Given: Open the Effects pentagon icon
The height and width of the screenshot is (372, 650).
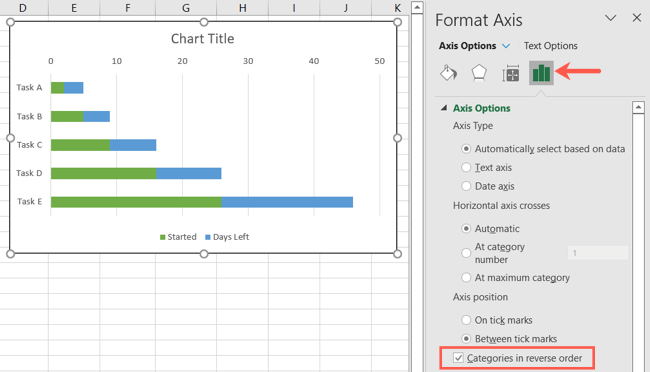Looking at the screenshot, I should pos(479,73).
